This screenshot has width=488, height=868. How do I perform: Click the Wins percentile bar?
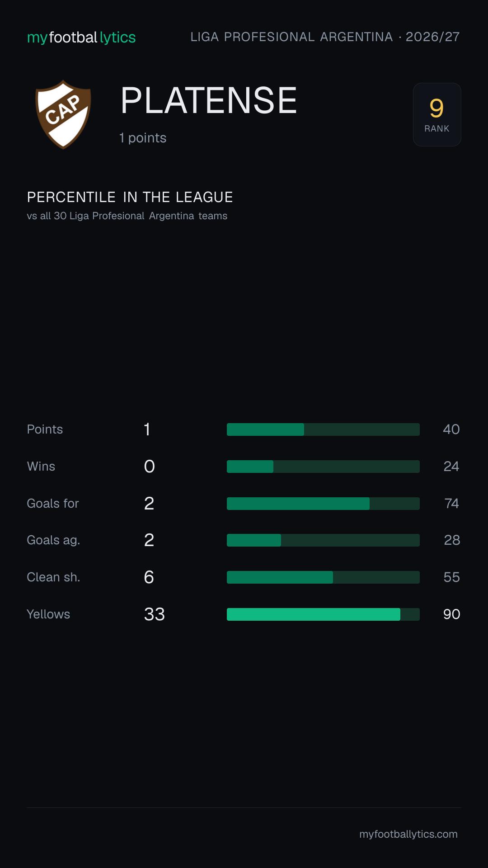tap(323, 467)
